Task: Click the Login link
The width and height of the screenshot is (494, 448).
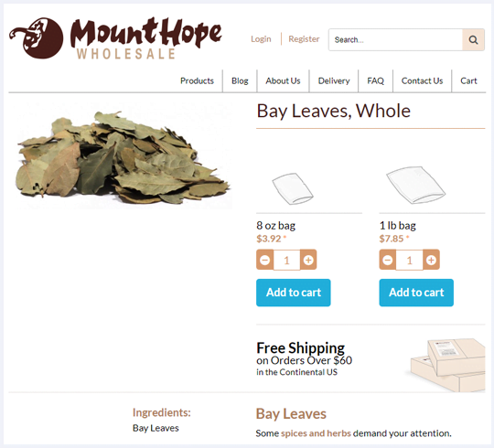Action: pos(261,39)
